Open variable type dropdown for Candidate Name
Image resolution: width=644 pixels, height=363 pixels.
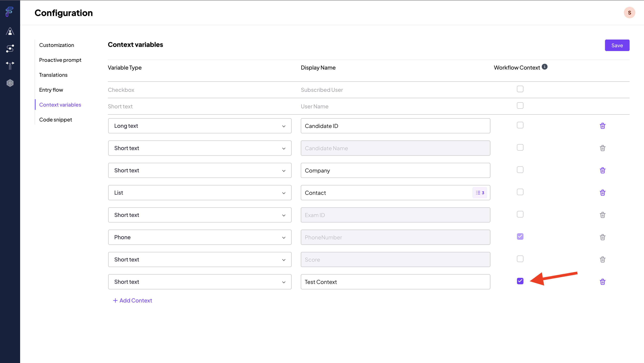(x=200, y=148)
